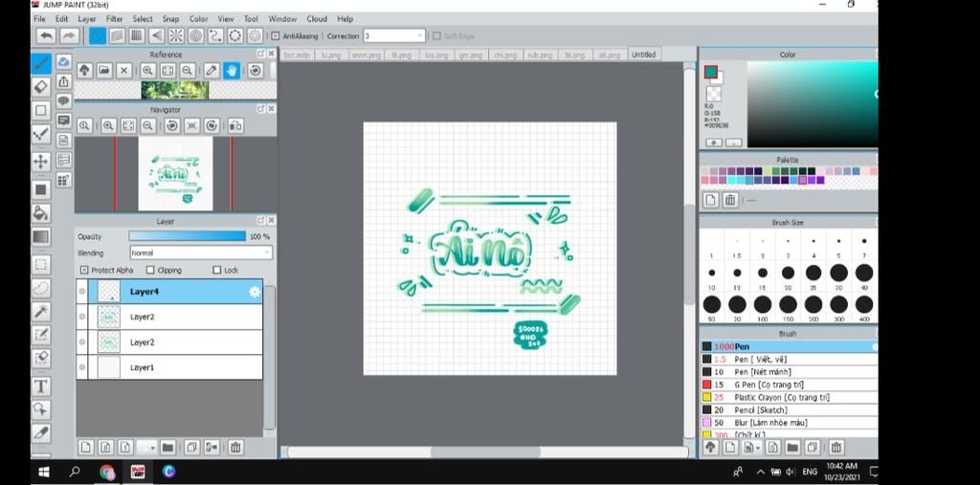Select the rectangular Select tool

coord(41,264)
